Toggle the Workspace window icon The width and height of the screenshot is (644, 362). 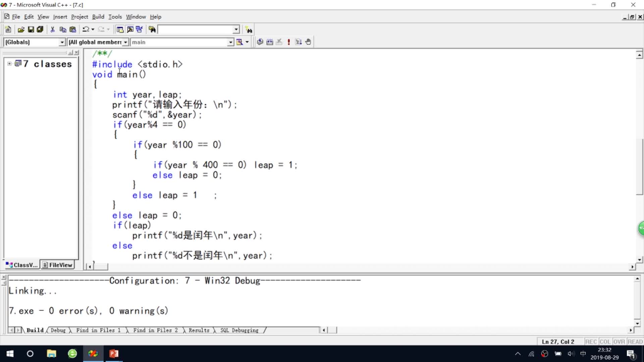tap(120, 29)
